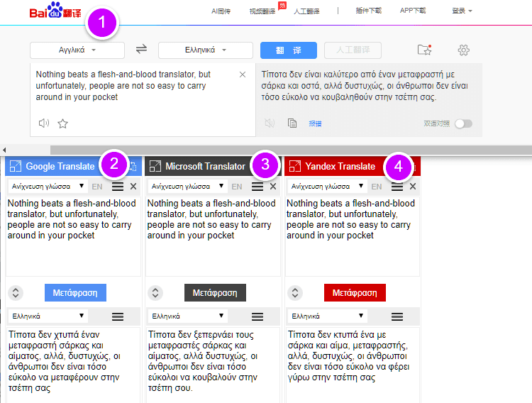This screenshot has height=403, width=532.
Task: Open Yandex panel output hamburger menu
Action: 397,316
